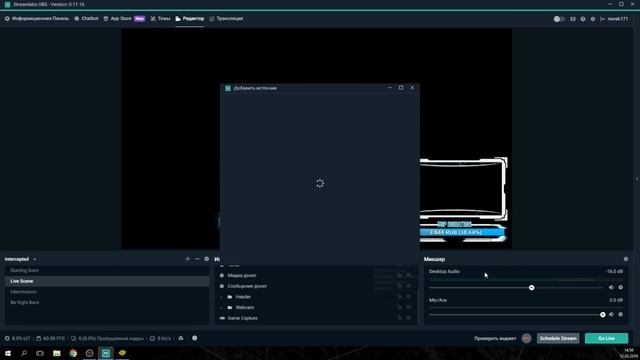
Task: Go to the Трансляция tab
Action: 226,19
